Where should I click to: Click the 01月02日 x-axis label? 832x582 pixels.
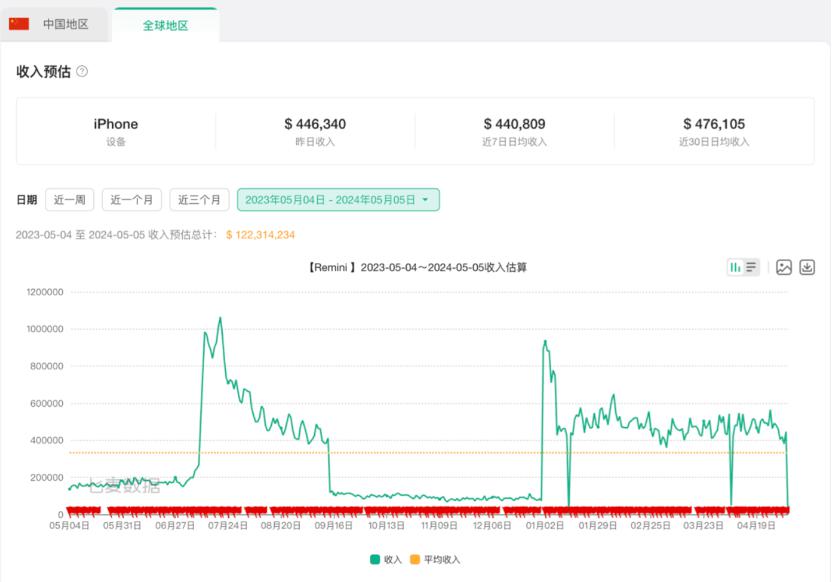[x=544, y=525]
